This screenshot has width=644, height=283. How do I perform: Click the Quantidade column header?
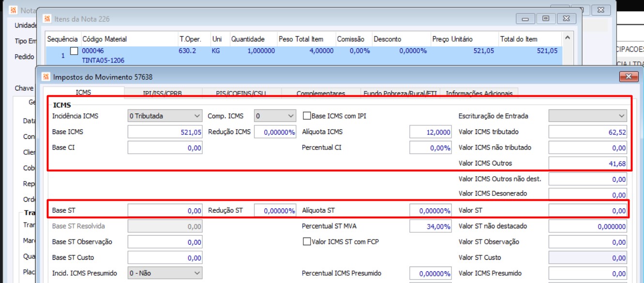[x=253, y=39]
